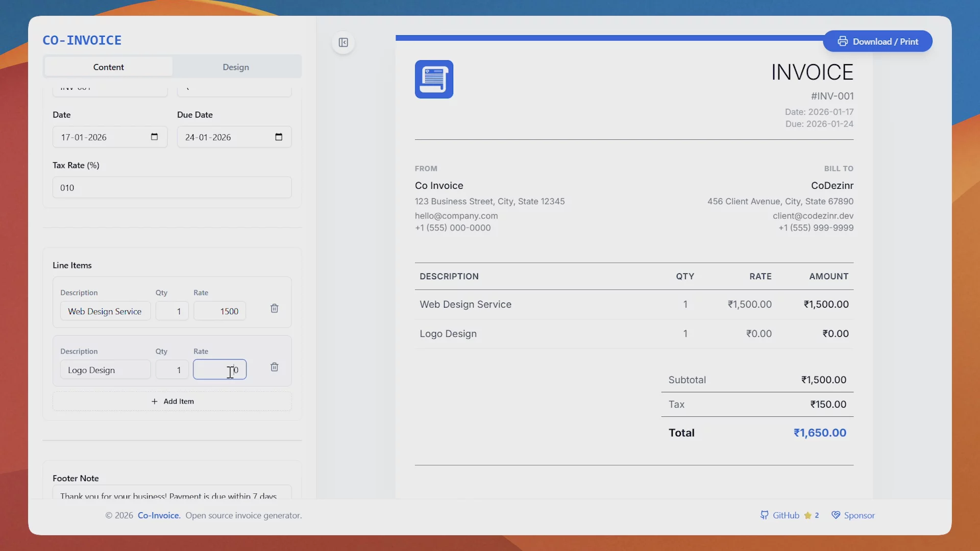Collapse the editor sidebar panel
Viewport: 980px width, 551px height.
pos(344,43)
